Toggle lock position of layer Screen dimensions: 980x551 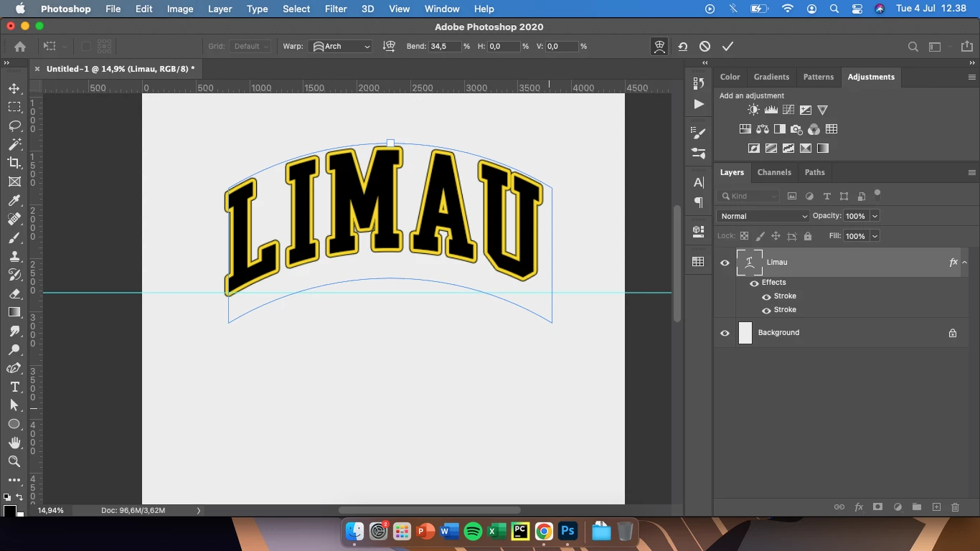click(x=776, y=236)
